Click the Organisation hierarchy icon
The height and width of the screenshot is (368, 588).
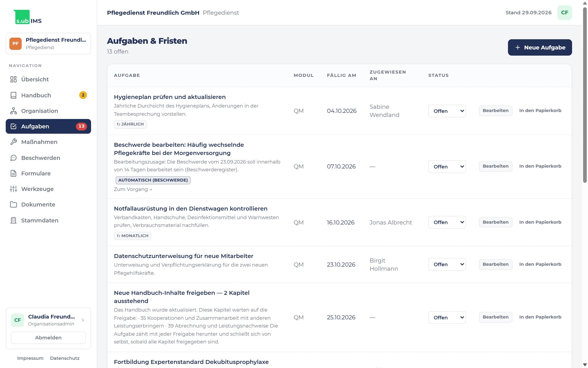pyautogui.click(x=13, y=111)
